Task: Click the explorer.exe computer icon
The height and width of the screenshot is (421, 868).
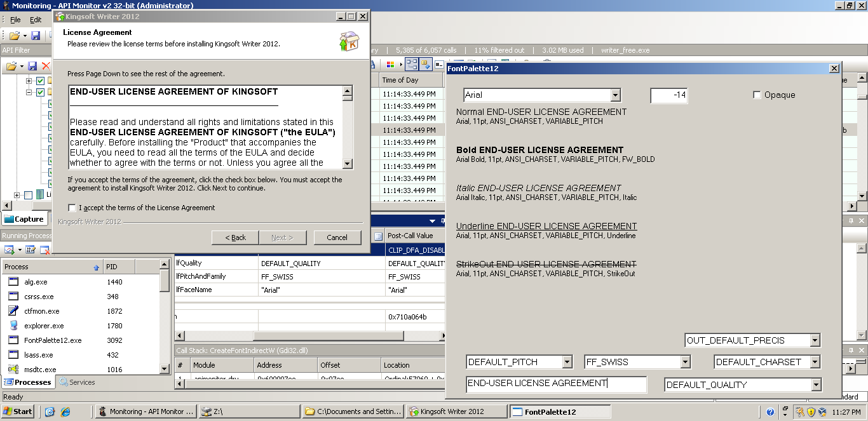Action: [x=13, y=326]
